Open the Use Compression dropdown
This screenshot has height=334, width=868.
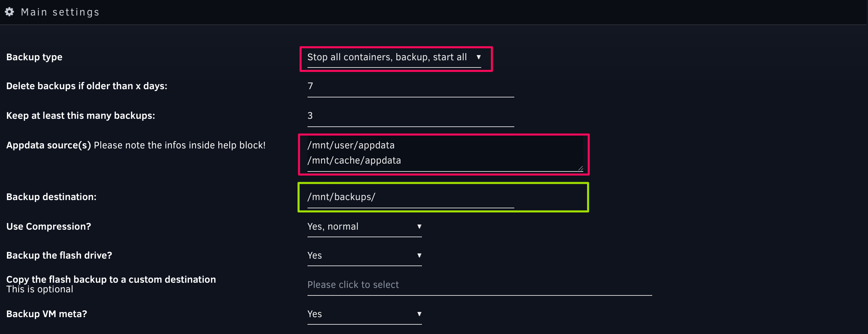tap(364, 227)
